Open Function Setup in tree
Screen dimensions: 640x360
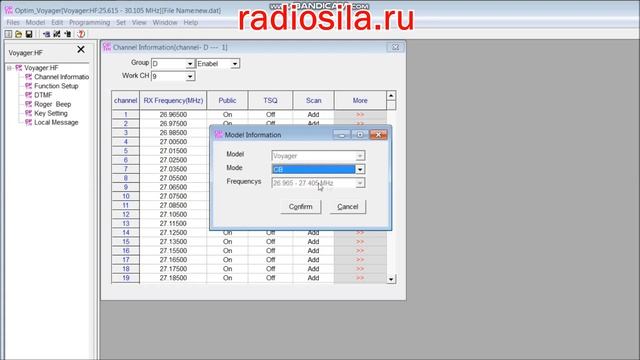click(56, 86)
